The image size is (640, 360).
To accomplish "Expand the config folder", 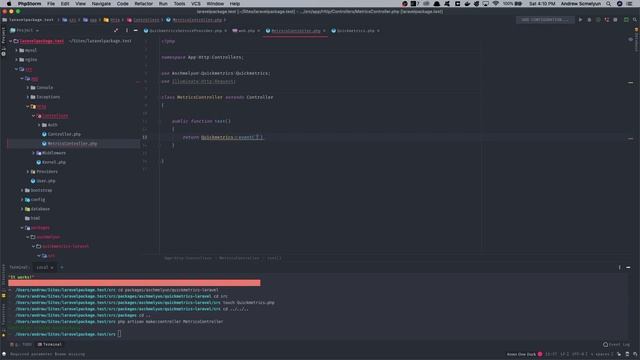I will click(22, 200).
